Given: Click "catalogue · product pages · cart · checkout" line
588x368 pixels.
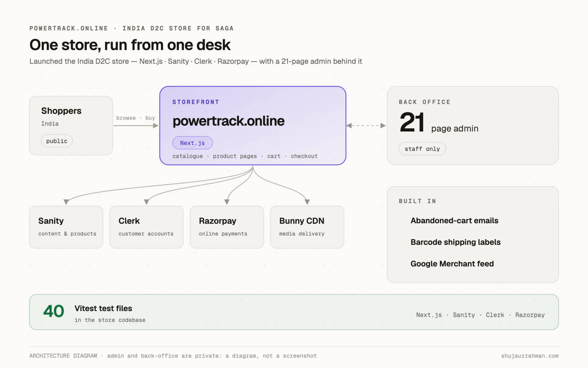Looking at the screenshot, I should pyautogui.click(x=245, y=156).
